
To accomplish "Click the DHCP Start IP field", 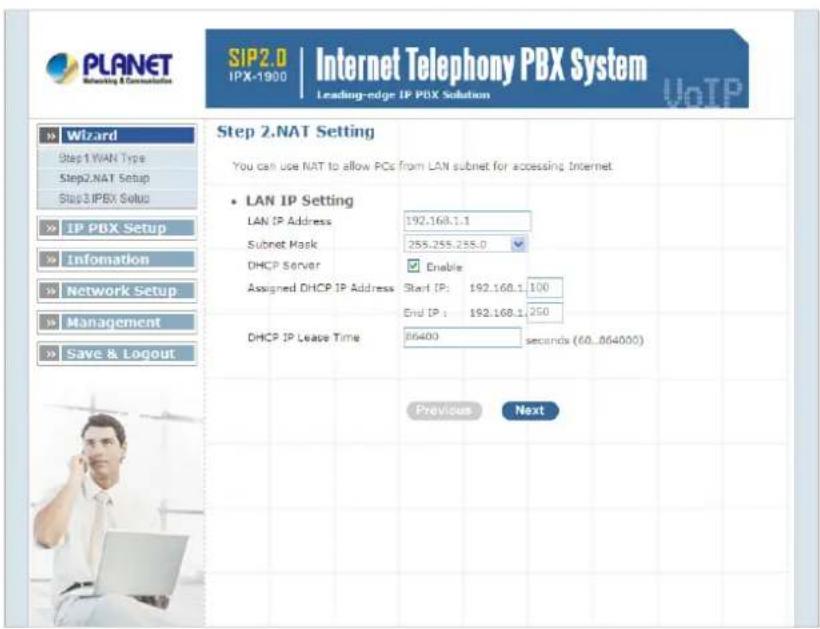I will 544,288.
